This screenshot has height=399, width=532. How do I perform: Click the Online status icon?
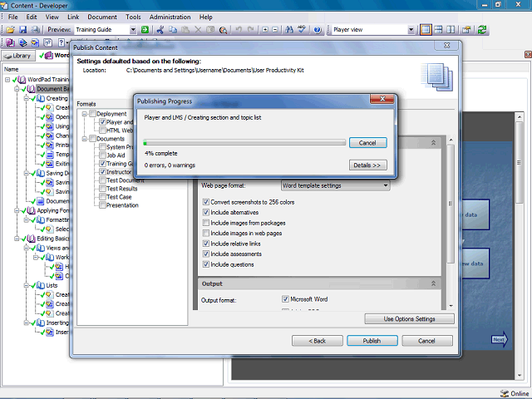point(505,393)
